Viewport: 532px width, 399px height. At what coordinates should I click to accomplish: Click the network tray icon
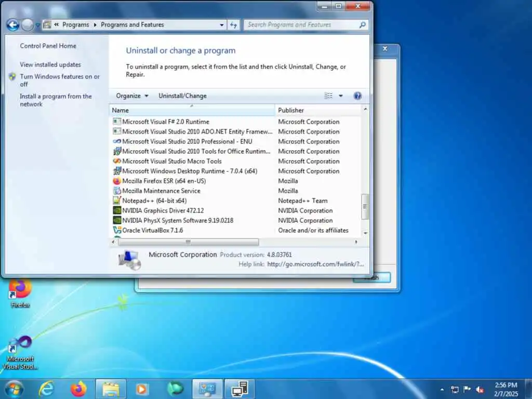click(x=455, y=390)
